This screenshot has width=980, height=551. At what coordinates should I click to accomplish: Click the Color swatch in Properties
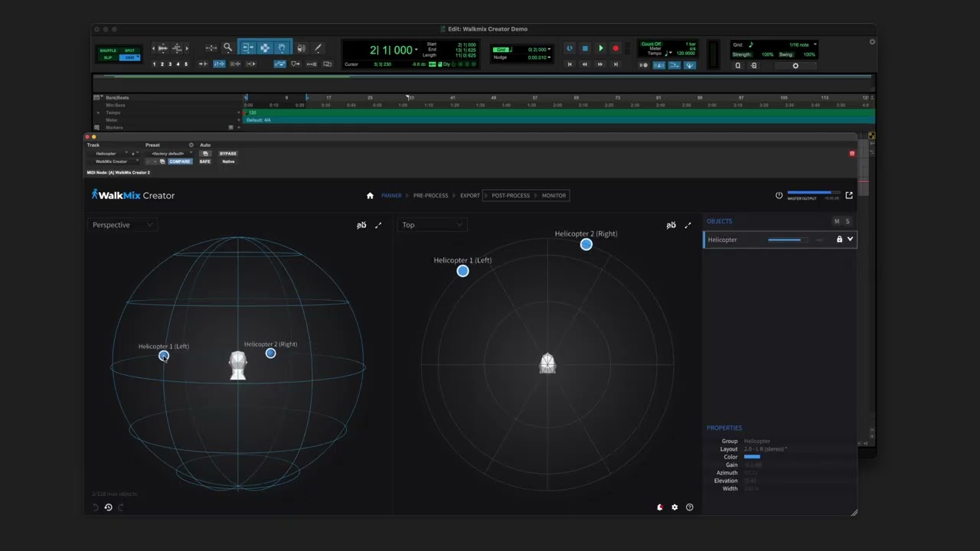[x=752, y=457]
